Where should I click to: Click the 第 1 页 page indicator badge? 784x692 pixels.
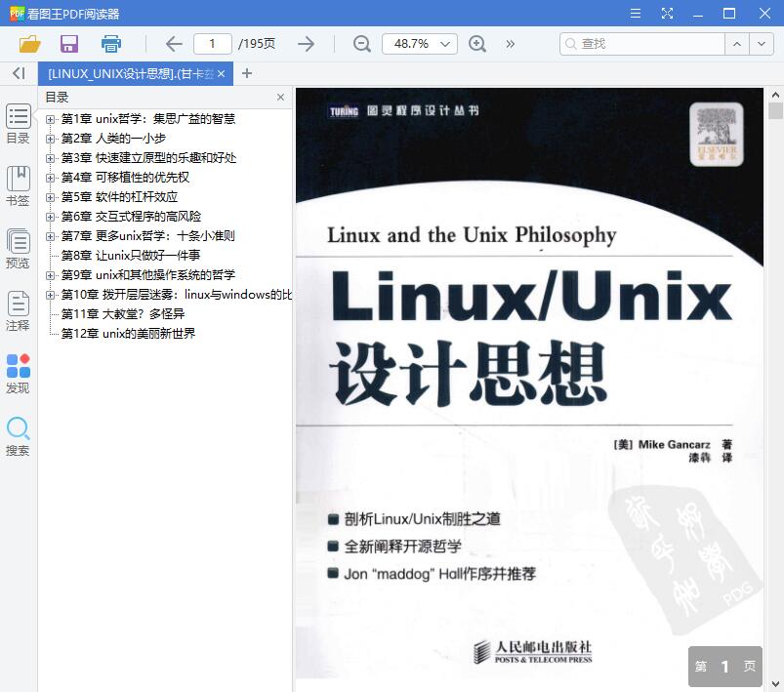[725, 667]
